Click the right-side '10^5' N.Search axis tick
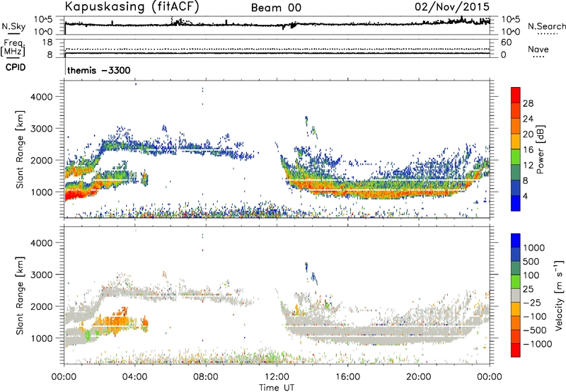566x392 pixels. click(x=510, y=20)
